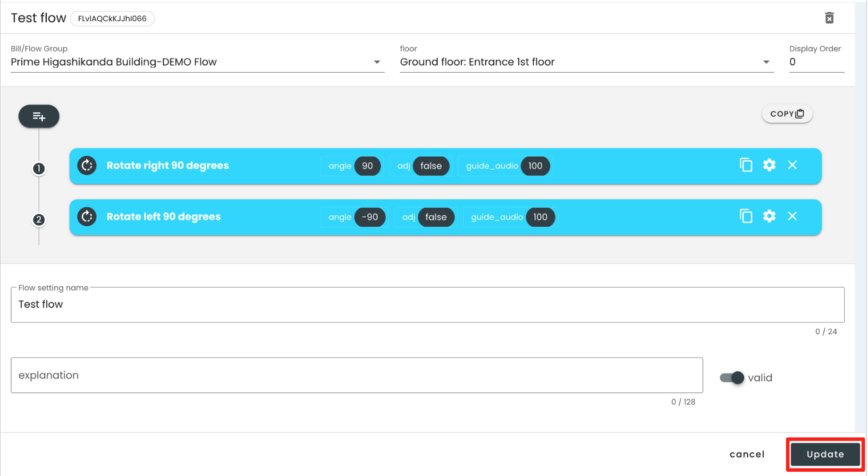Focus the Flow setting name field
Screen dimensions: 868x476
(x=428, y=305)
